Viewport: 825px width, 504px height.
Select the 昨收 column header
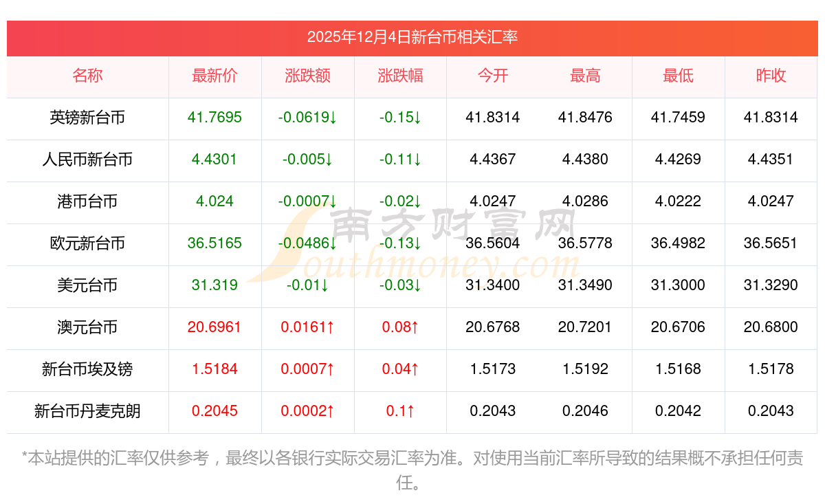click(771, 76)
